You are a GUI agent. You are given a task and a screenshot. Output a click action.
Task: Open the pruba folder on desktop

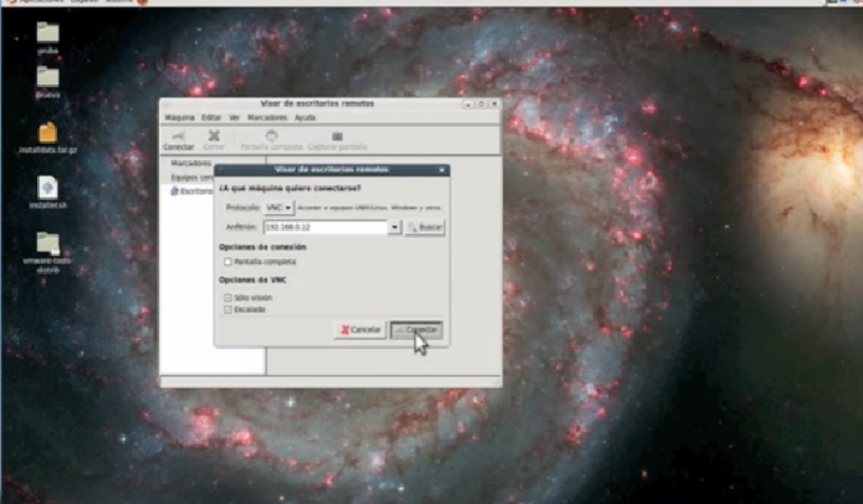tap(48, 37)
